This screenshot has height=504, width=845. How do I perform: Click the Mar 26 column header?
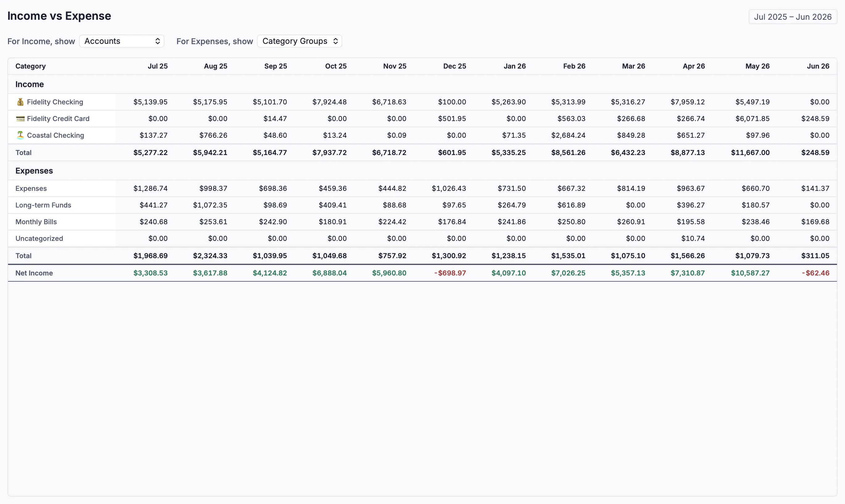point(633,66)
